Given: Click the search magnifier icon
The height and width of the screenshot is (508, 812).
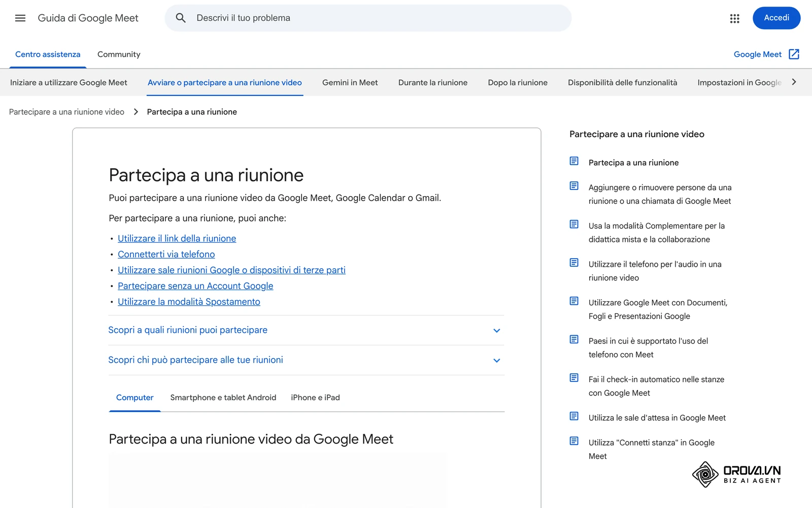Looking at the screenshot, I should [181, 18].
